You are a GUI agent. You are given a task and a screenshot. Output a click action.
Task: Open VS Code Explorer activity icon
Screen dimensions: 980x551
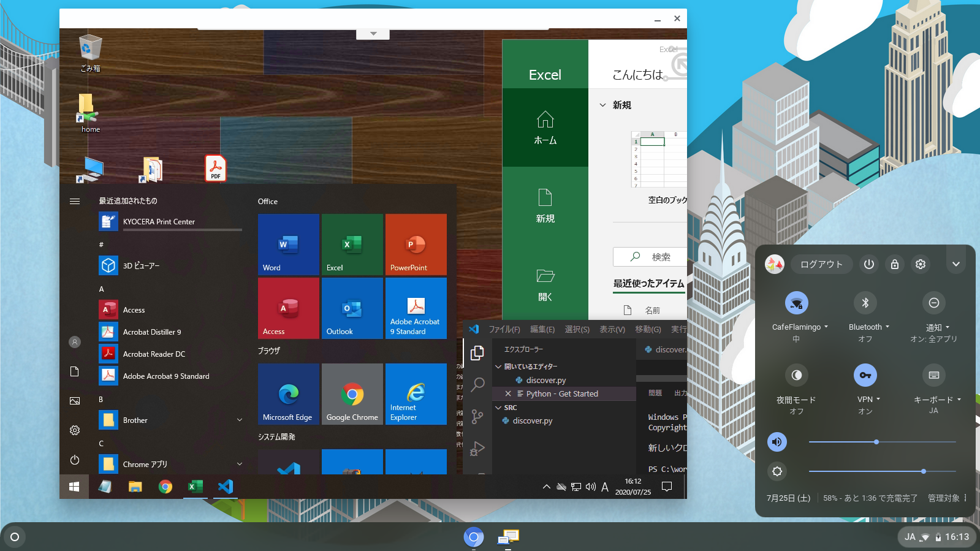pos(477,353)
